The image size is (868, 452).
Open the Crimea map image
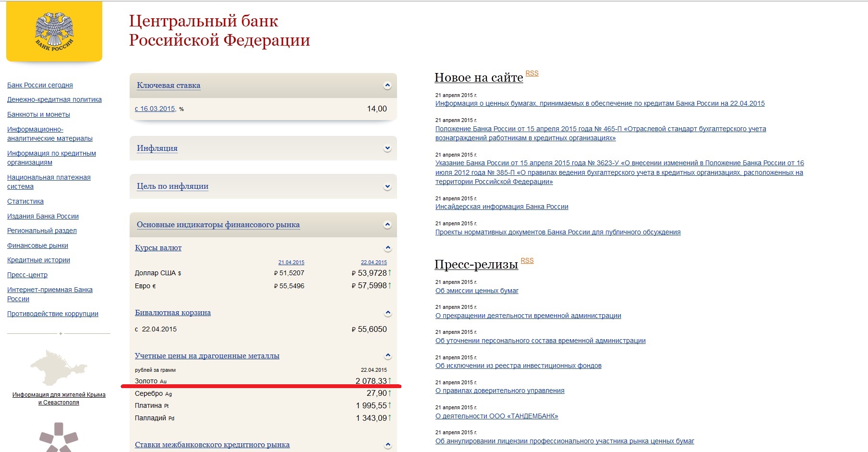[x=59, y=367]
